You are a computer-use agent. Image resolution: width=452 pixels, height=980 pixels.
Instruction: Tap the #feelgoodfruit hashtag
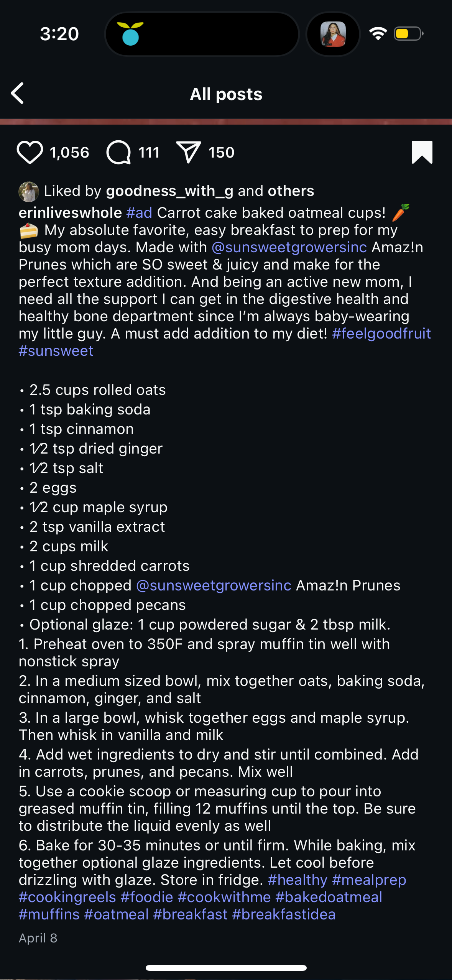[381, 334]
